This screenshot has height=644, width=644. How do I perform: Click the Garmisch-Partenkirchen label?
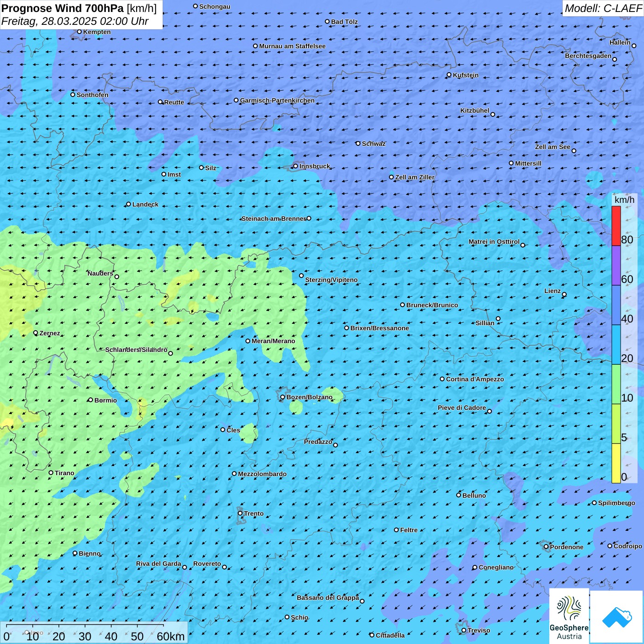(277, 100)
